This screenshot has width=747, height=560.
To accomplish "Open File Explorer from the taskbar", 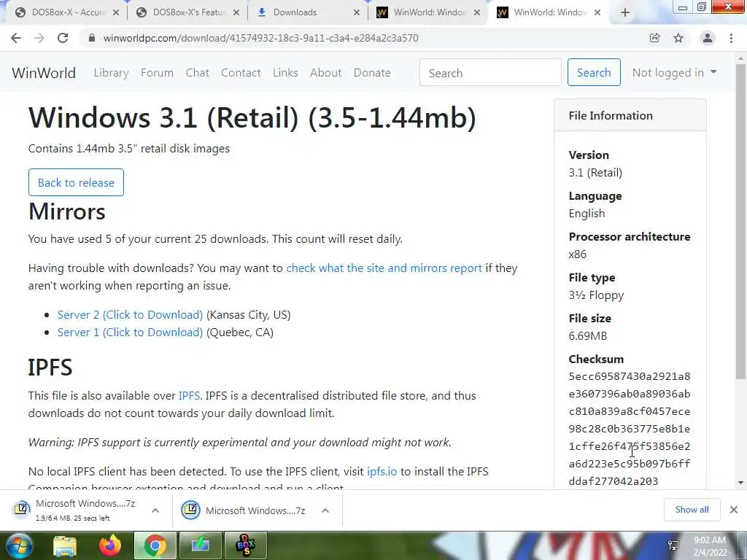I will click(64, 545).
